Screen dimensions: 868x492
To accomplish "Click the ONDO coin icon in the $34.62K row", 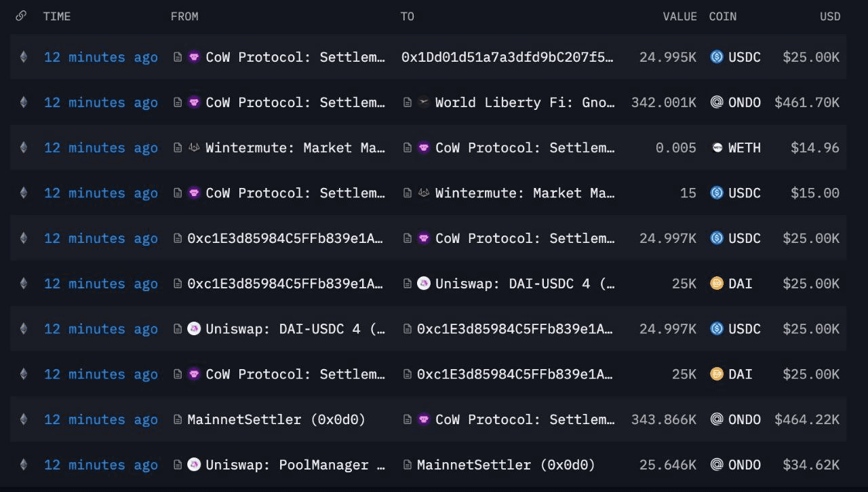I will click(717, 465).
